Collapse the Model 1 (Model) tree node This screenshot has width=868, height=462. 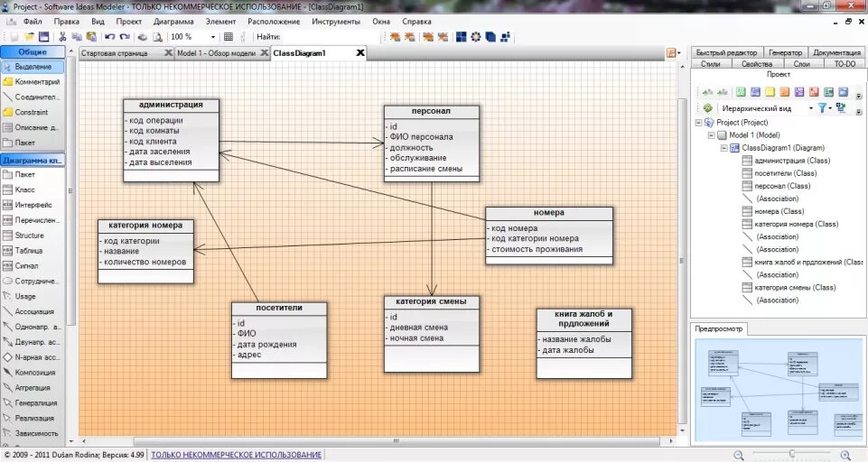[x=712, y=135]
